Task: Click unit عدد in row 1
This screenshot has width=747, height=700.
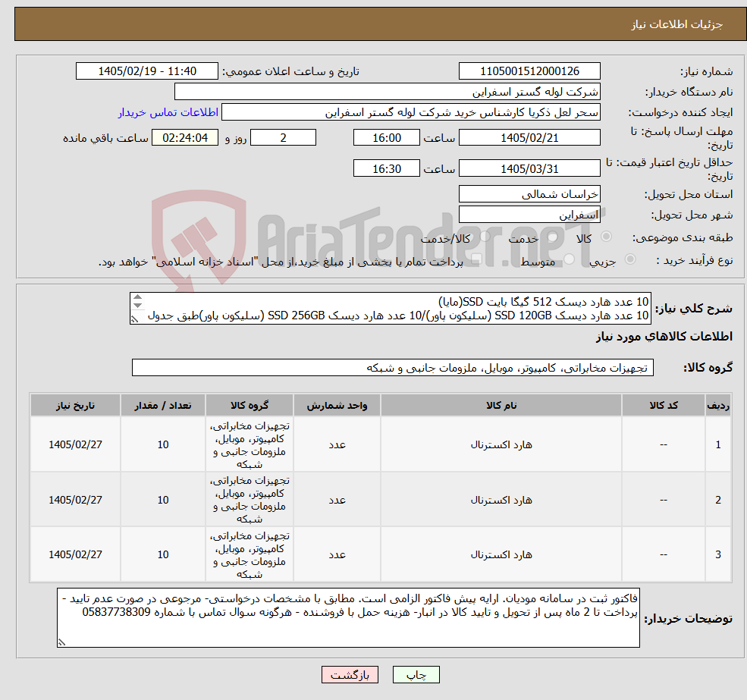Action: coord(337,444)
